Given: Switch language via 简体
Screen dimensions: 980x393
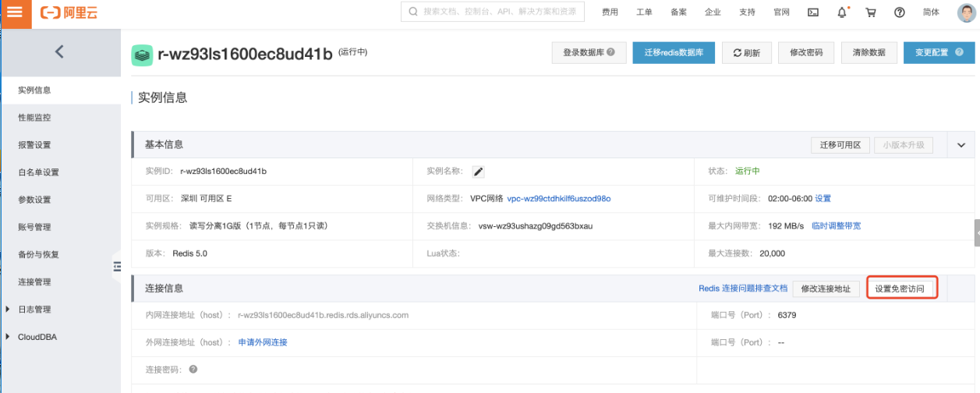Looking at the screenshot, I should tap(931, 12).
